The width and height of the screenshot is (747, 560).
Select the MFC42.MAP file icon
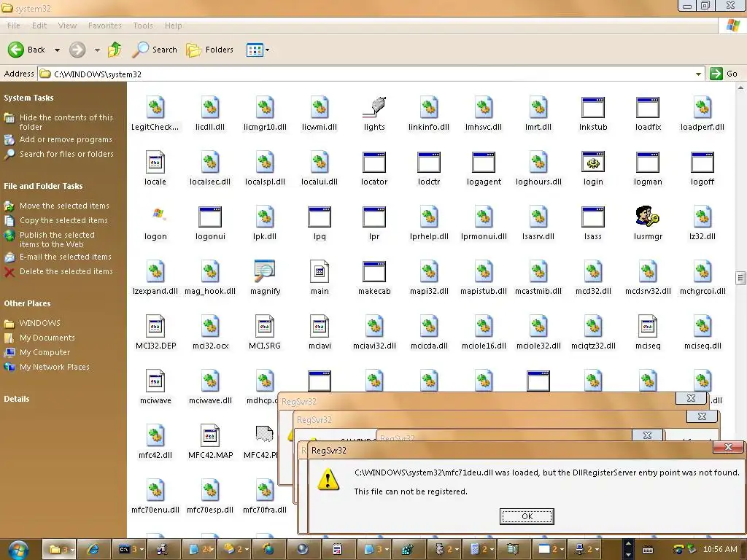click(x=210, y=436)
